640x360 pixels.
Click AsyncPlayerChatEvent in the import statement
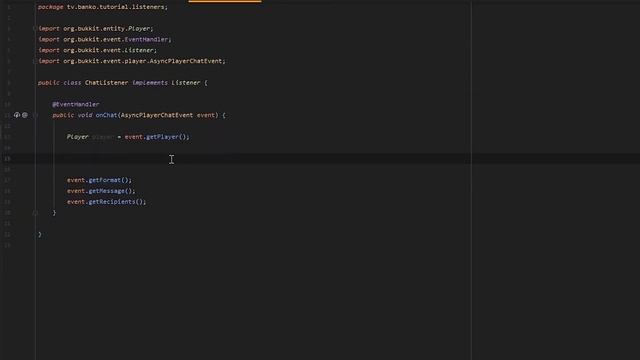pyautogui.click(x=186, y=61)
